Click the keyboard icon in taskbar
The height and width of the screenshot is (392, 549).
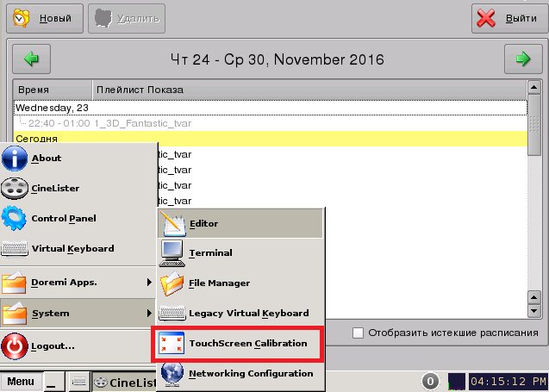tap(78, 382)
